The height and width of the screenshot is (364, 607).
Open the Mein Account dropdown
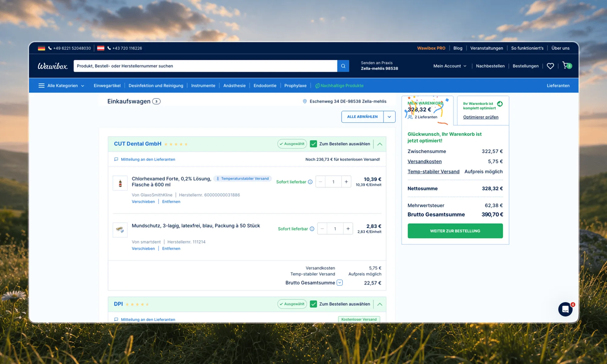(x=450, y=66)
